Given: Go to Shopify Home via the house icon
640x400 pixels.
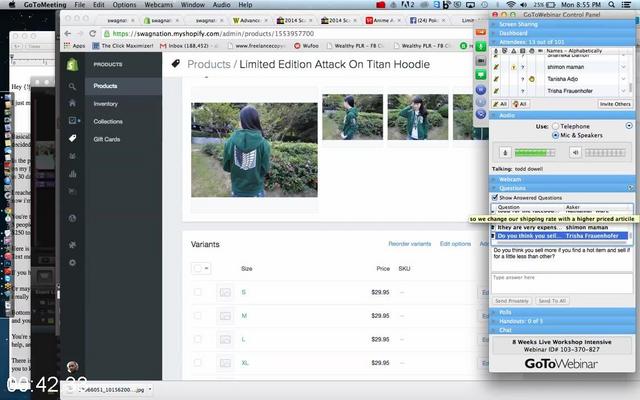Looking at the screenshot, I should [x=72, y=103].
